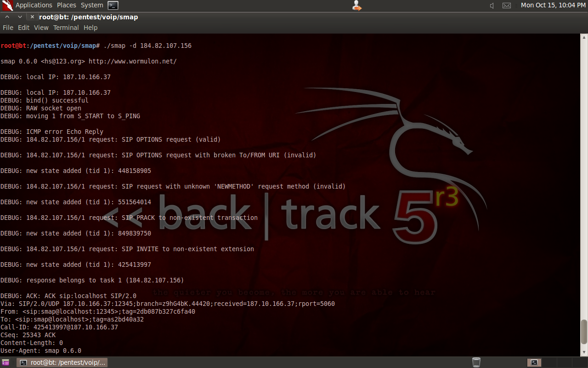Image resolution: width=588 pixels, height=368 pixels.
Task: Click the 'NEWMETHOD' request method line
Action: pyautogui.click(x=173, y=186)
